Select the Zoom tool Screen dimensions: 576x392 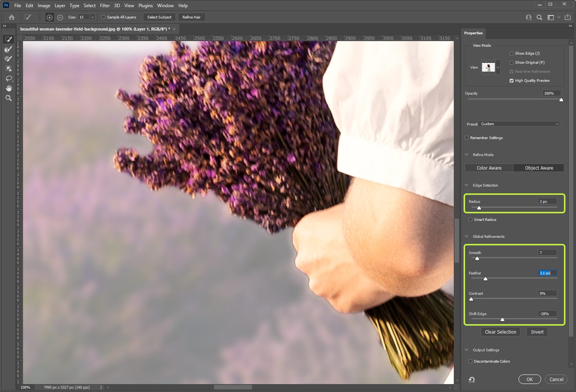pos(8,98)
